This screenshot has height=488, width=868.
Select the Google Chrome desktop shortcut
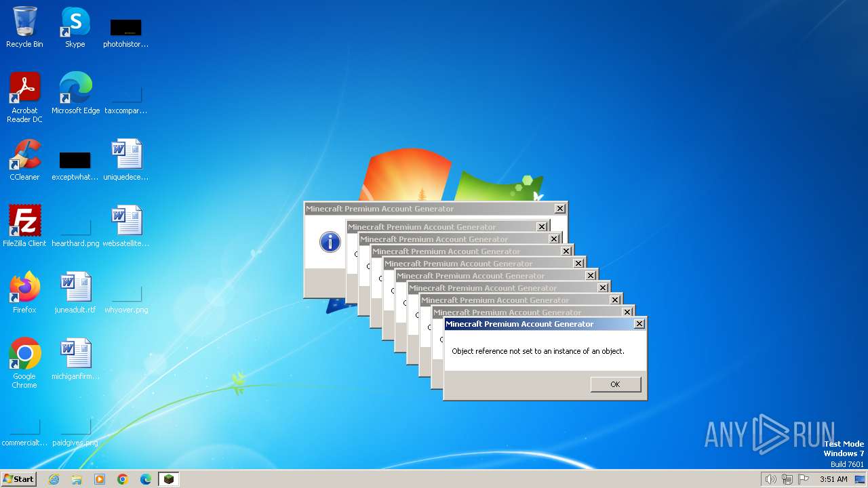[x=24, y=363]
